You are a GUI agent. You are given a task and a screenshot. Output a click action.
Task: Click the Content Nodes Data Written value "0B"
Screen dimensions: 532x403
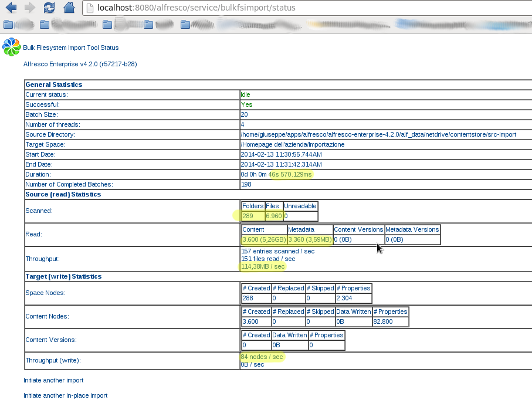point(340,321)
